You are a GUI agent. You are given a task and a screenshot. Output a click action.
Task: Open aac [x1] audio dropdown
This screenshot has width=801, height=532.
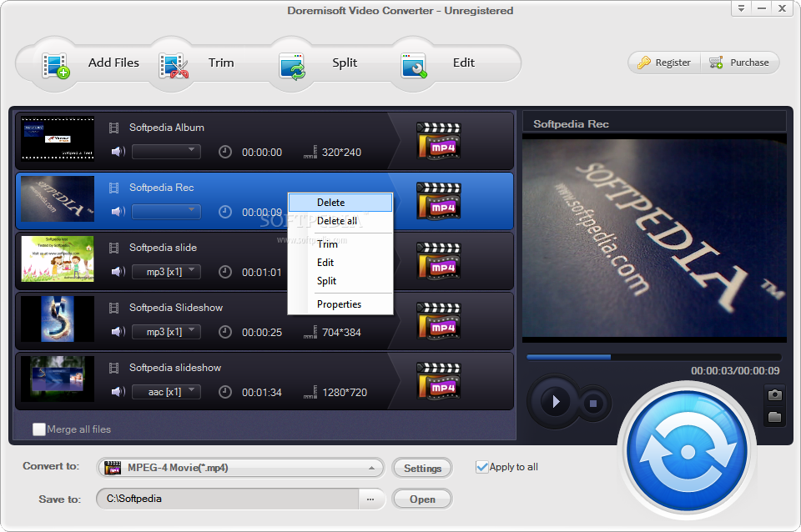(x=166, y=392)
